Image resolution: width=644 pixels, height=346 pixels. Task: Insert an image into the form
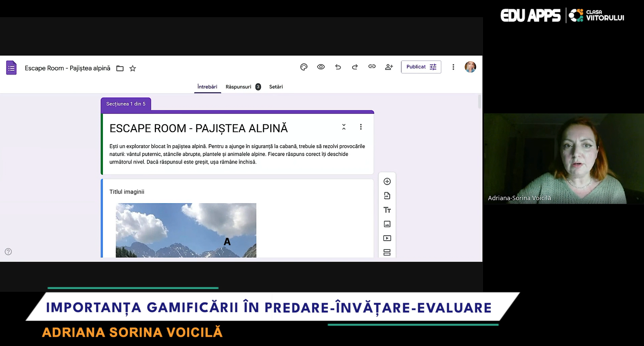click(x=387, y=224)
